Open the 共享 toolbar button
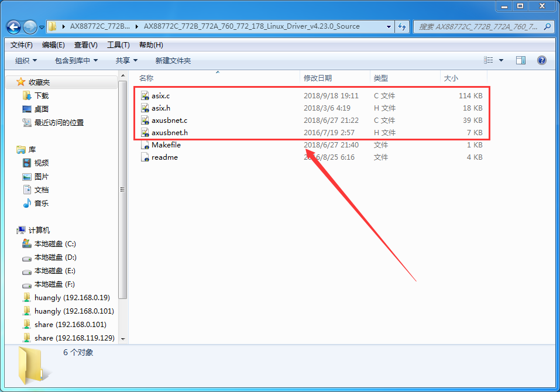 [x=126, y=60]
